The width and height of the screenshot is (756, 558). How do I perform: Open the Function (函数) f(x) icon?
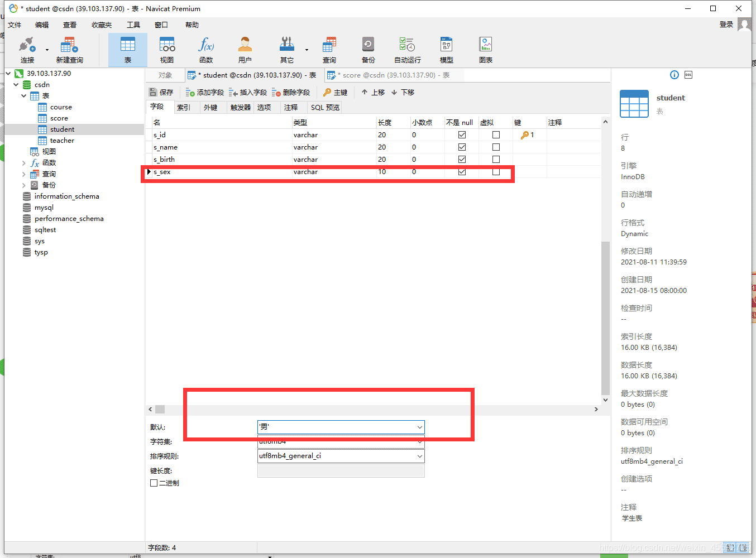pyautogui.click(x=206, y=45)
